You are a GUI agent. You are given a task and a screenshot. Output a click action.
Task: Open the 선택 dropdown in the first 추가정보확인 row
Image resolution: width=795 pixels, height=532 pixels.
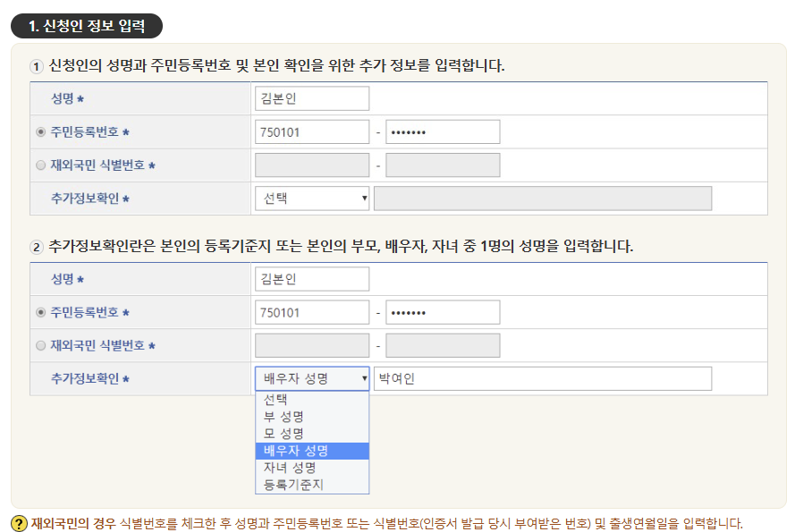[x=310, y=198]
